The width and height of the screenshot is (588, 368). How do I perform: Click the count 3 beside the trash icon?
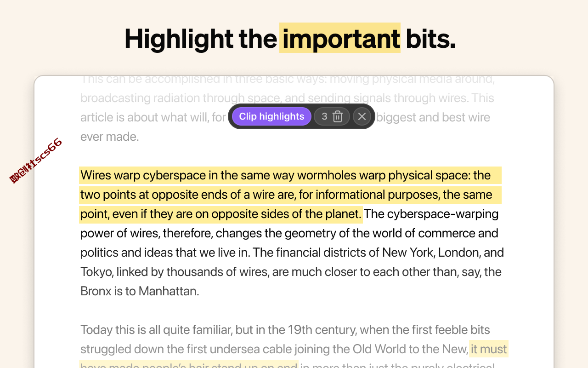coord(324,116)
